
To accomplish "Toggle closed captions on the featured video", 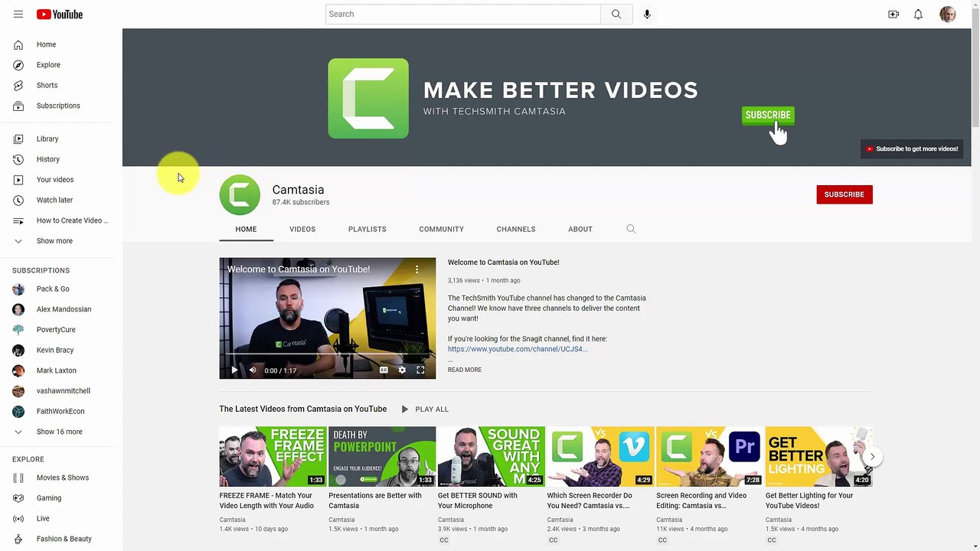I will [x=384, y=370].
